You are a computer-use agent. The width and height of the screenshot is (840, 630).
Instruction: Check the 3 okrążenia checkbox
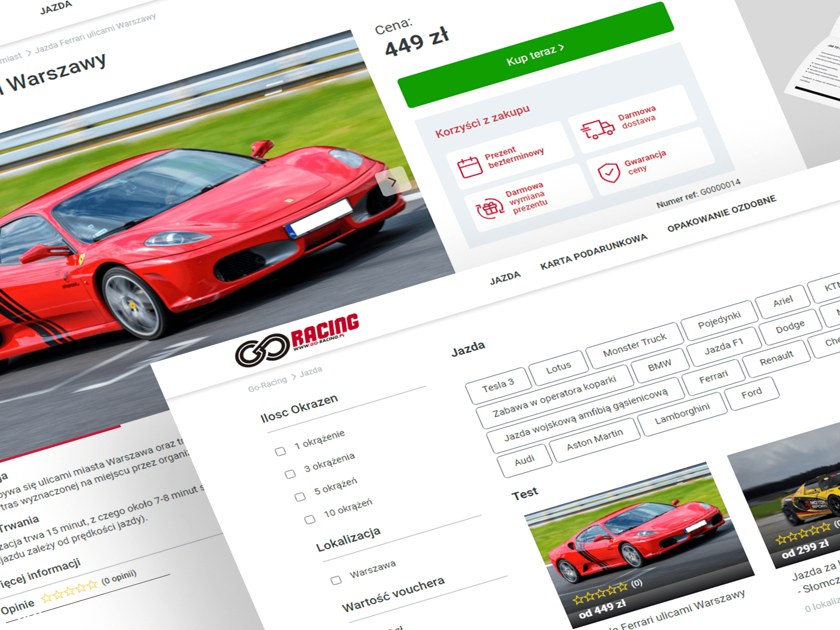coord(290,474)
